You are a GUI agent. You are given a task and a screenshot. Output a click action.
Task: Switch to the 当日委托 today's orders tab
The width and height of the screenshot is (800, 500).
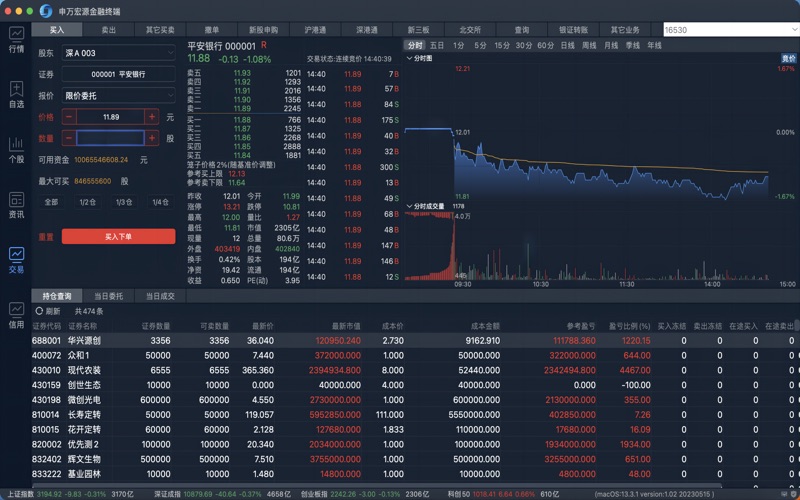109,296
